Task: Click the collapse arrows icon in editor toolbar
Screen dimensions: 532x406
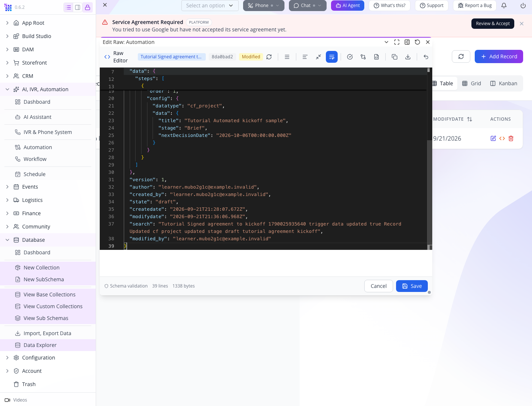Action: pos(318,57)
